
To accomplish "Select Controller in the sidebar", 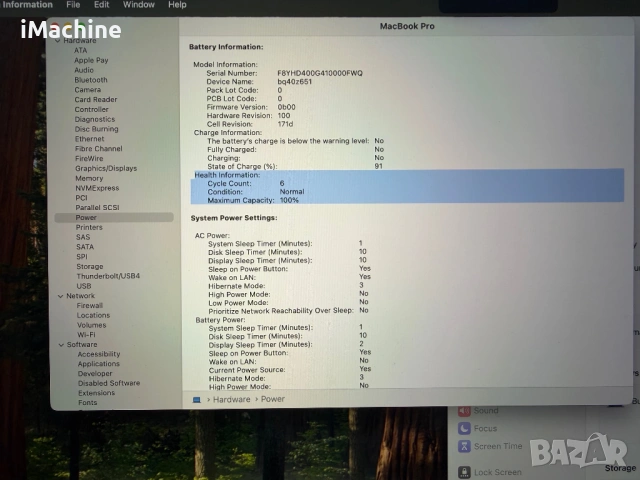I will pos(91,109).
